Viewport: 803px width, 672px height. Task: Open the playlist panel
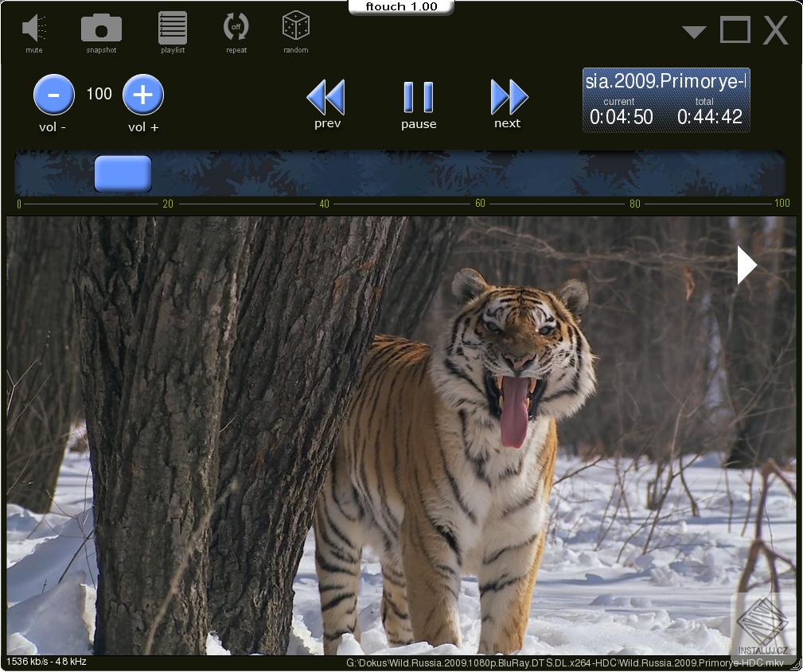click(x=172, y=28)
